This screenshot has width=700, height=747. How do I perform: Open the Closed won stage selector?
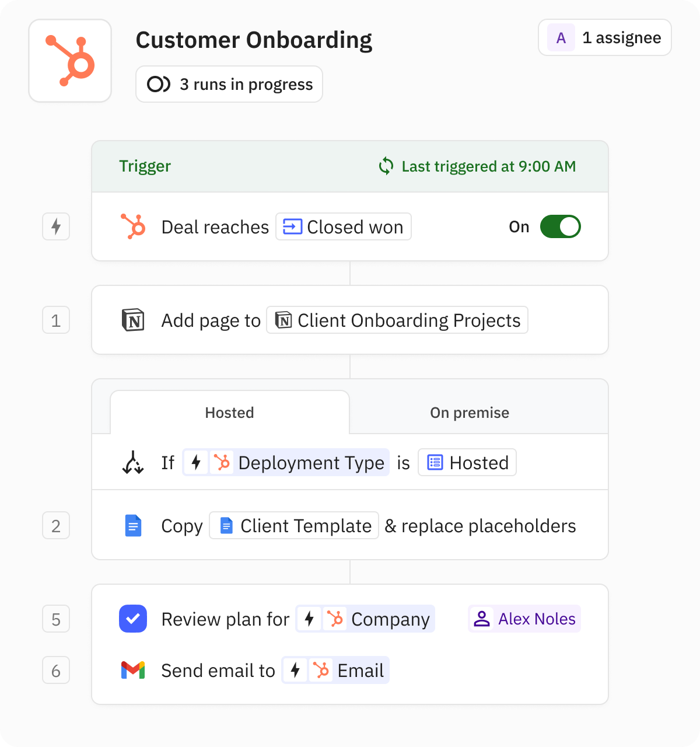(343, 227)
